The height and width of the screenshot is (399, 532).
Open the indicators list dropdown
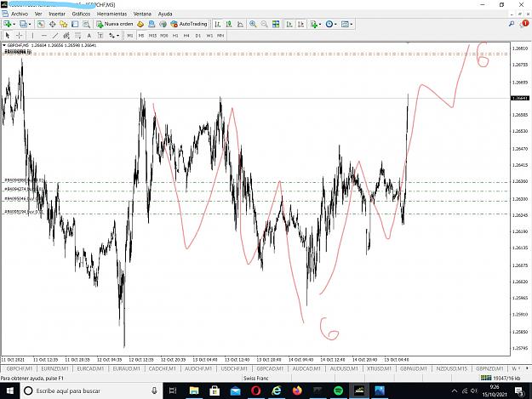coord(316,24)
